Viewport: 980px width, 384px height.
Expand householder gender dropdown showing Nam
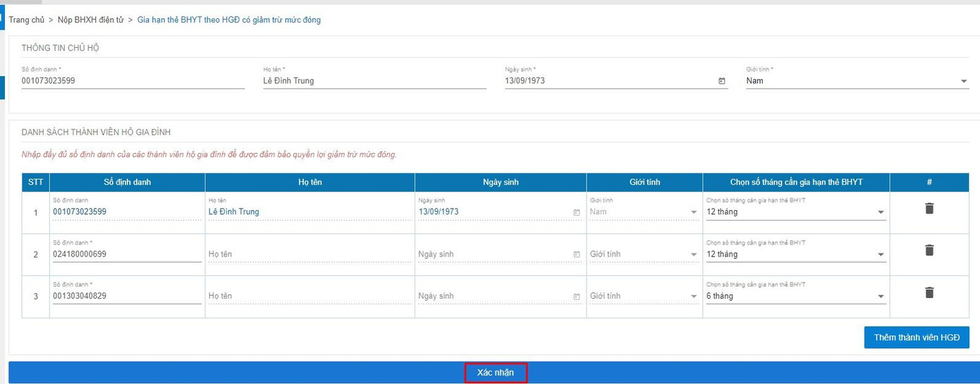pyautogui.click(x=964, y=81)
